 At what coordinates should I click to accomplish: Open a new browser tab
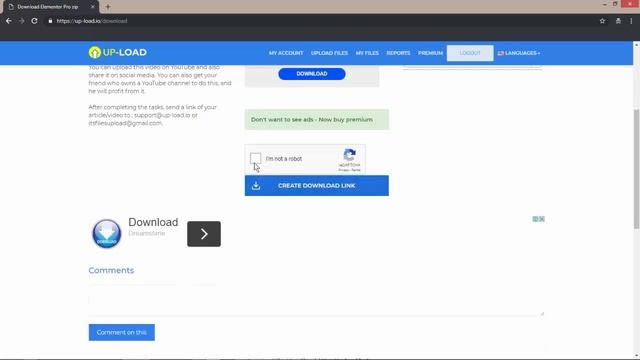coord(108,7)
